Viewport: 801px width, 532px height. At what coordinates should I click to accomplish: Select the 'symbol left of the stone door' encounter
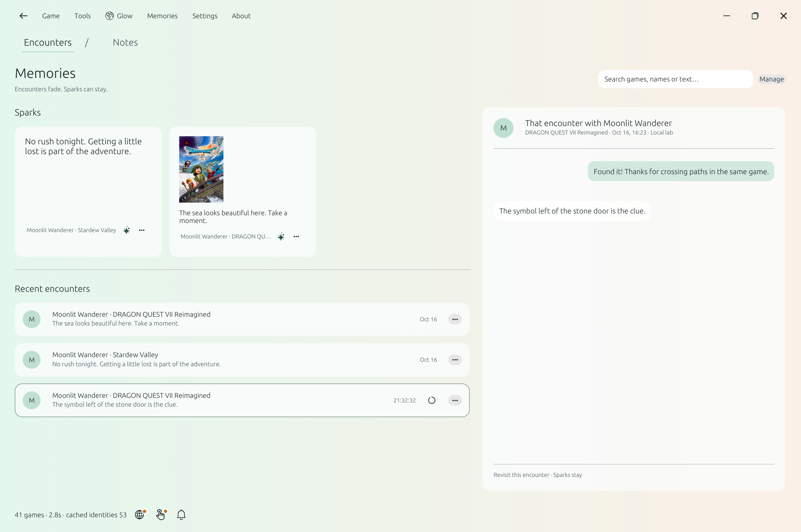(242, 400)
